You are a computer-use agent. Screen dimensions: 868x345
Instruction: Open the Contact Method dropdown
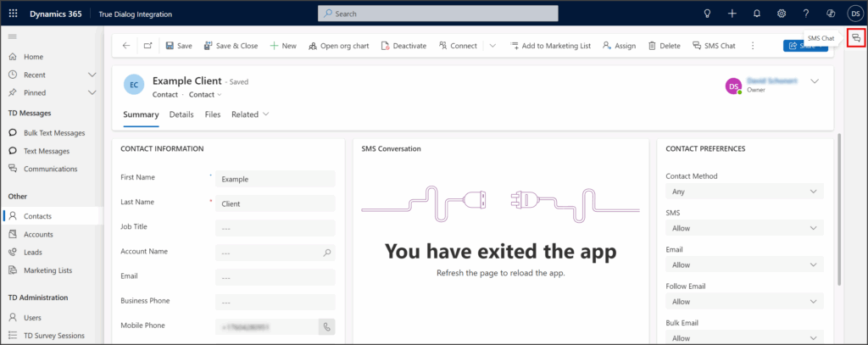(x=744, y=191)
